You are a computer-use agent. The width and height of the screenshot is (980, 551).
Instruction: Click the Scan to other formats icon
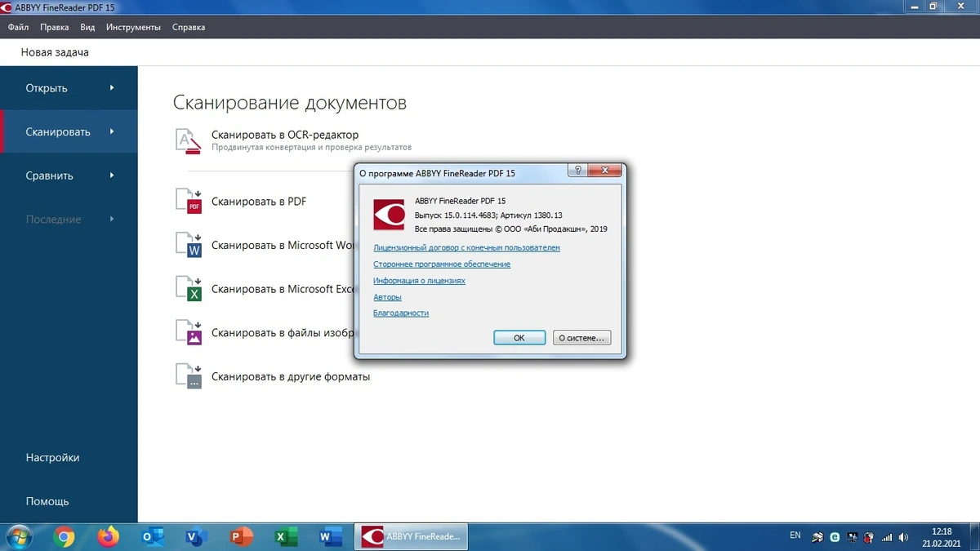pos(189,376)
